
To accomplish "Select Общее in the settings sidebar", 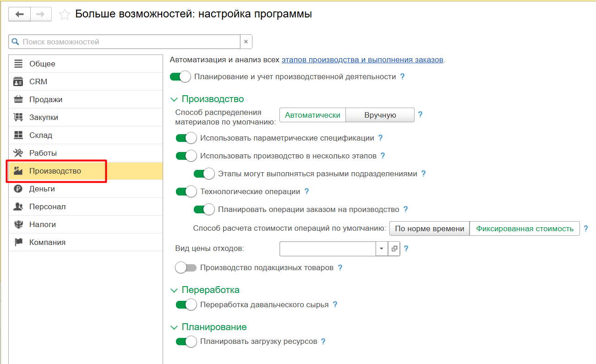I will [x=86, y=64].
